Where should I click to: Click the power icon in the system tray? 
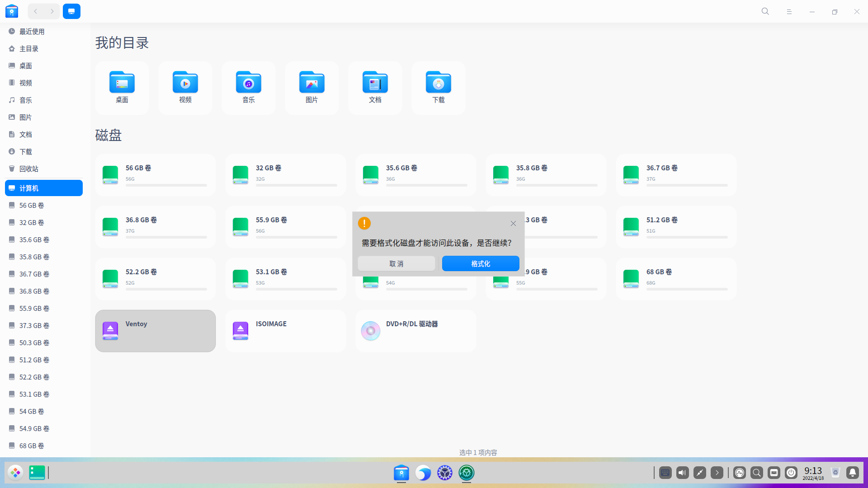point(791,473)
